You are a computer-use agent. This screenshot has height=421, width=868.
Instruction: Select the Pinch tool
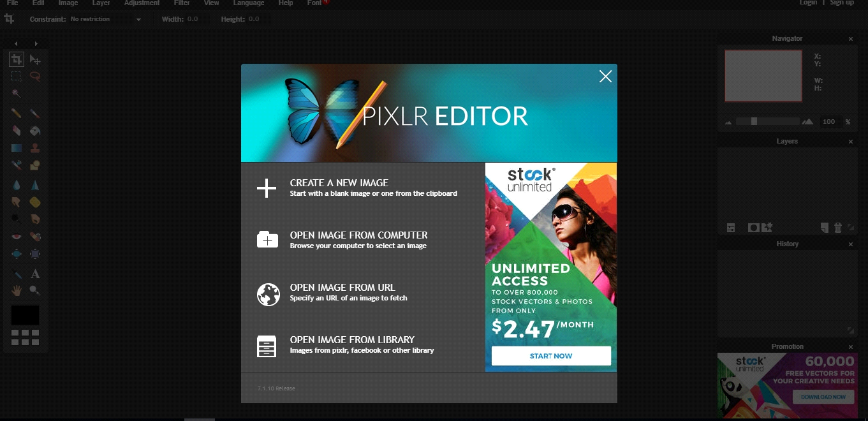35,254
